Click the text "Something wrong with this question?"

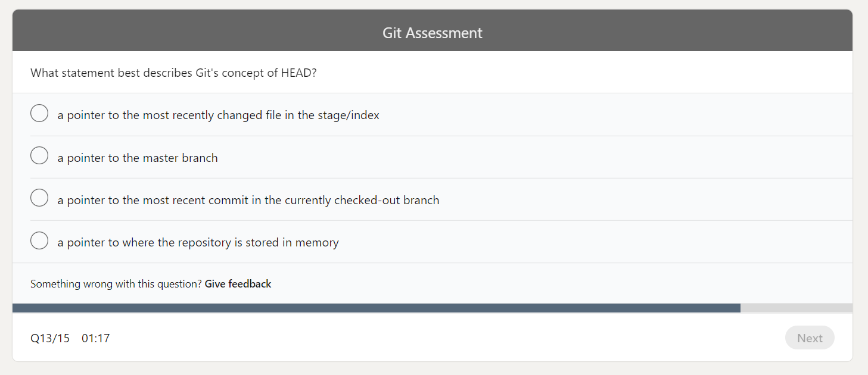coord(116,284)
